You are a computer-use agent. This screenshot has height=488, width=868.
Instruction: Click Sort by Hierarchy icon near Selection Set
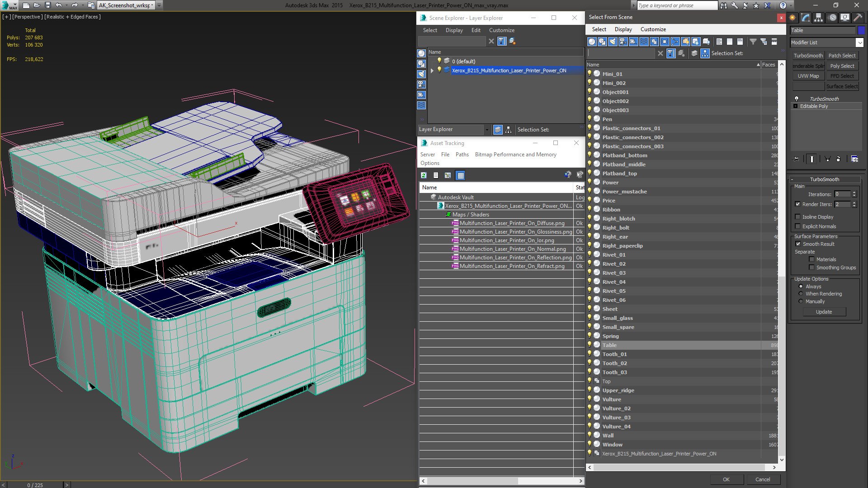(x=705, y=53)
